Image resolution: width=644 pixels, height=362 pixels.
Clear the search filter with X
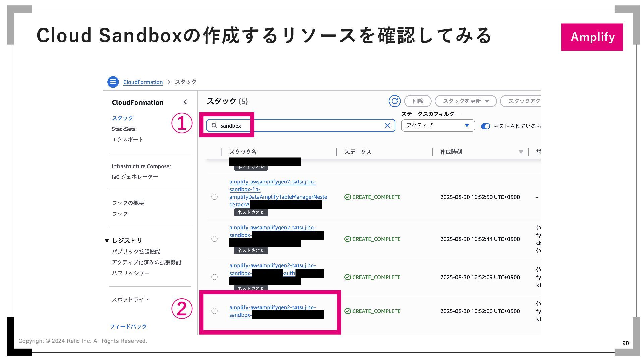[387, 125]
